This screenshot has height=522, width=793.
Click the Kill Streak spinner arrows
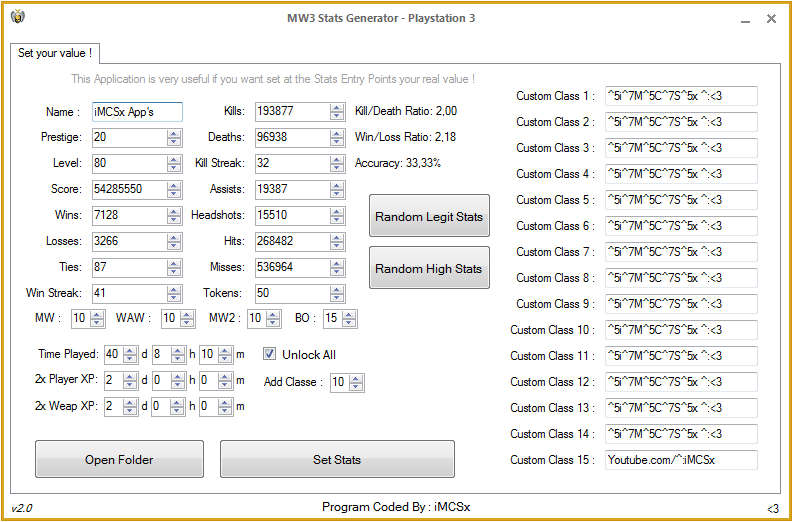[x=337, y=163]
